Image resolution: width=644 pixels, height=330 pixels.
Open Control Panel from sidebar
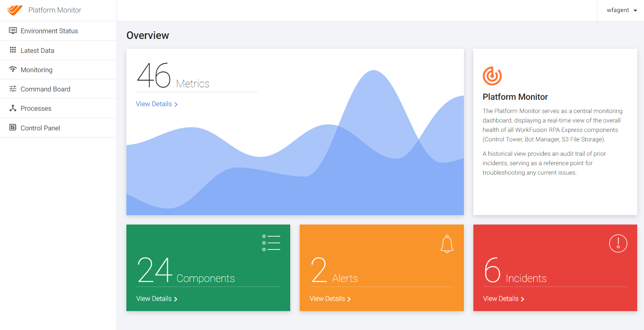pyautogui.click(x=58, y=128)
